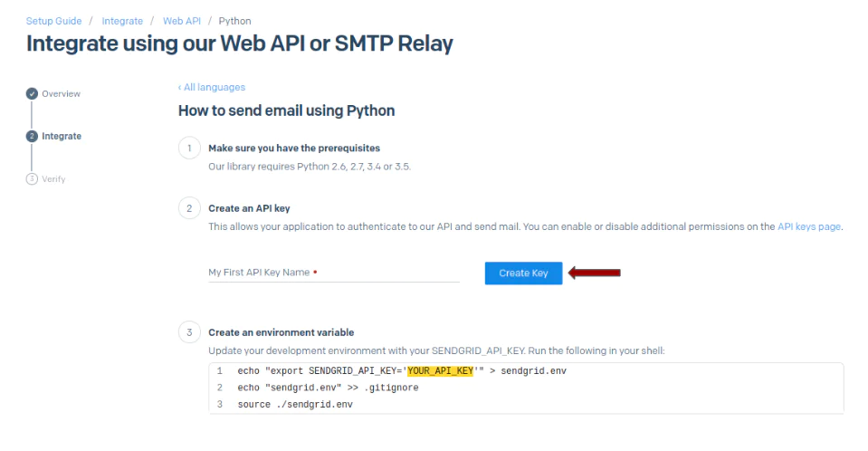Click text about Python 2.6, 2.7, 3.4 or 3.5
868x451 pixels.
pyautogui.click(x=310, y=167)
